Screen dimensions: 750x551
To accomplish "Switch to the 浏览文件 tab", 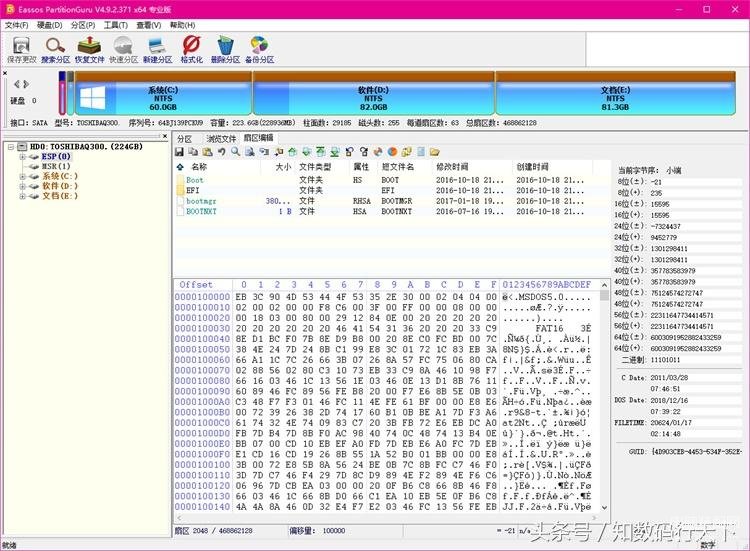I will point(221,139).
